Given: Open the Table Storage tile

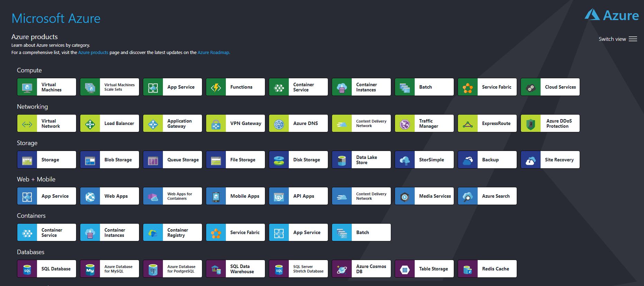Looking at the screenshot, I should click(424, 269).
